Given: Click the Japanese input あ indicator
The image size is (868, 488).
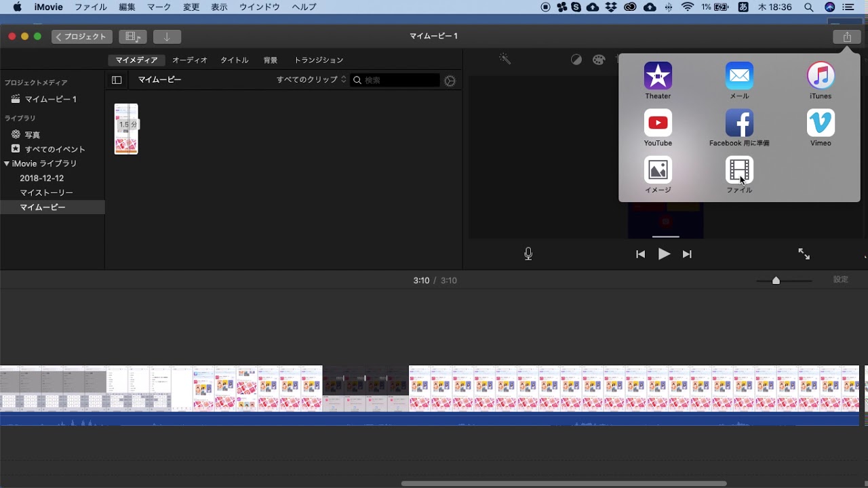Looking at the screenshot, I should click(x=743, y=7).
